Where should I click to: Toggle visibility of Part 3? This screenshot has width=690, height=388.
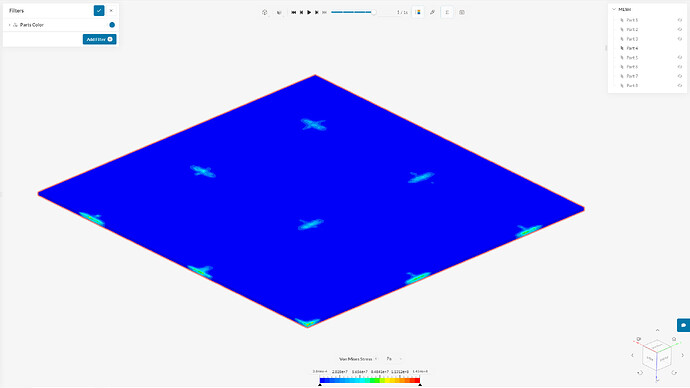(x=680, y=39)
